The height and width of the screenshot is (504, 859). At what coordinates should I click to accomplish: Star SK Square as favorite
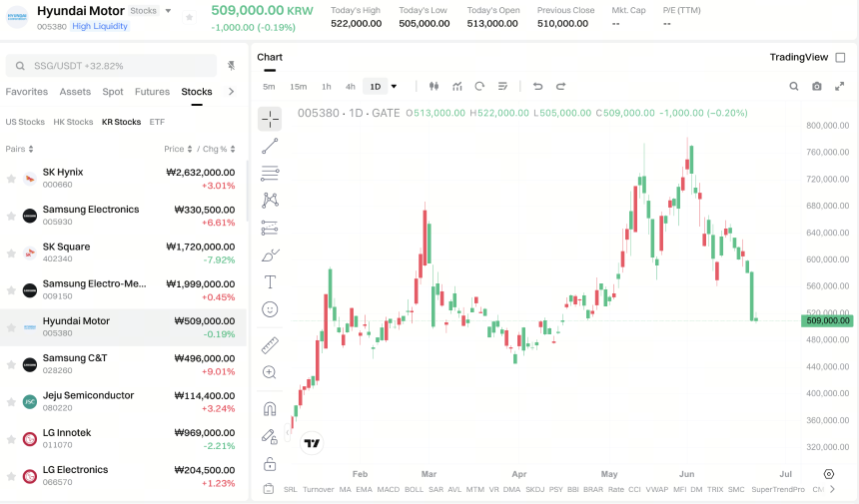coord(11,252)
